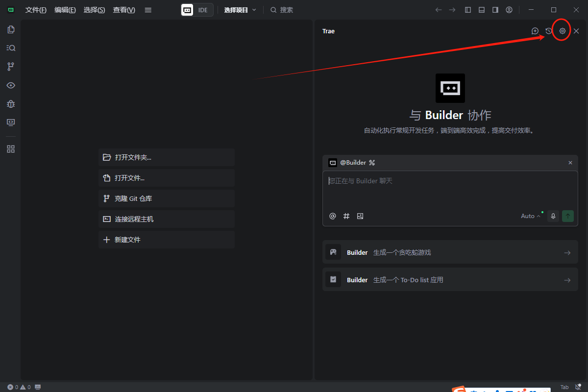Open Remote Explorer monitor icon

11,122
